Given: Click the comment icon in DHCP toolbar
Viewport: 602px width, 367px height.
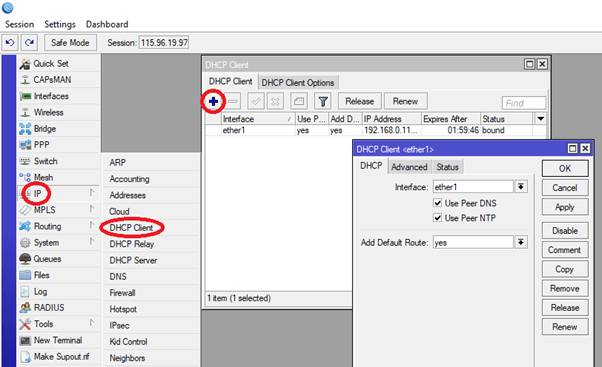Looking at the screenshot, I should point(299,101).
